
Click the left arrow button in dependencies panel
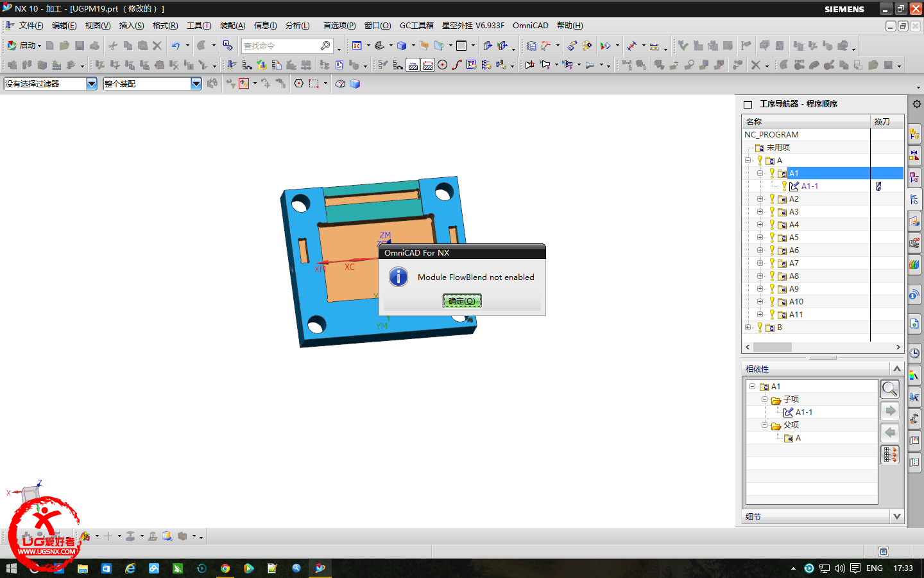click(x=890, y=432)
